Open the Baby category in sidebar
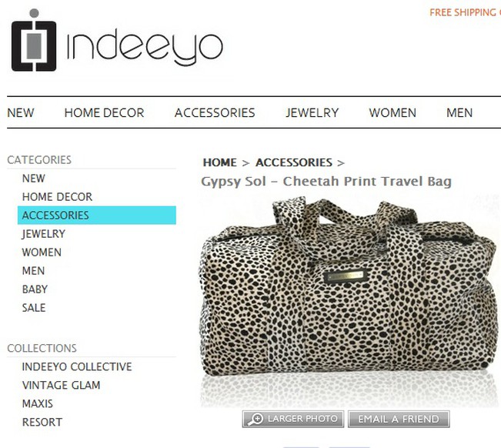 coord(35,289)
